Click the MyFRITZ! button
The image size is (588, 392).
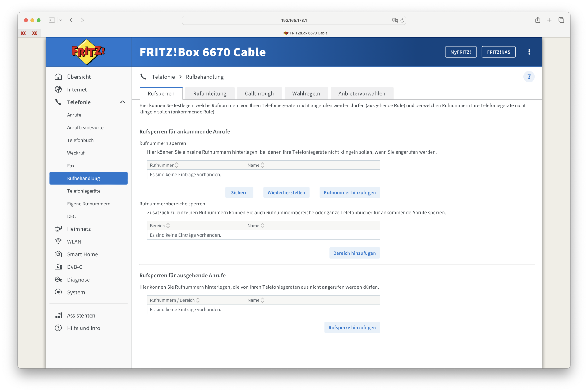click(x=461, y=52)
